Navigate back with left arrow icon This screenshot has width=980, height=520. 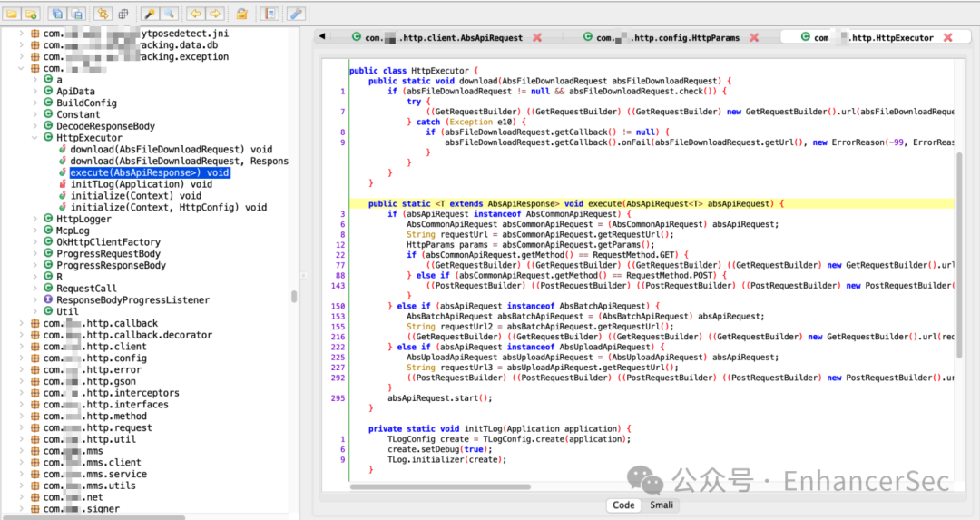click(x=196, y=13)
